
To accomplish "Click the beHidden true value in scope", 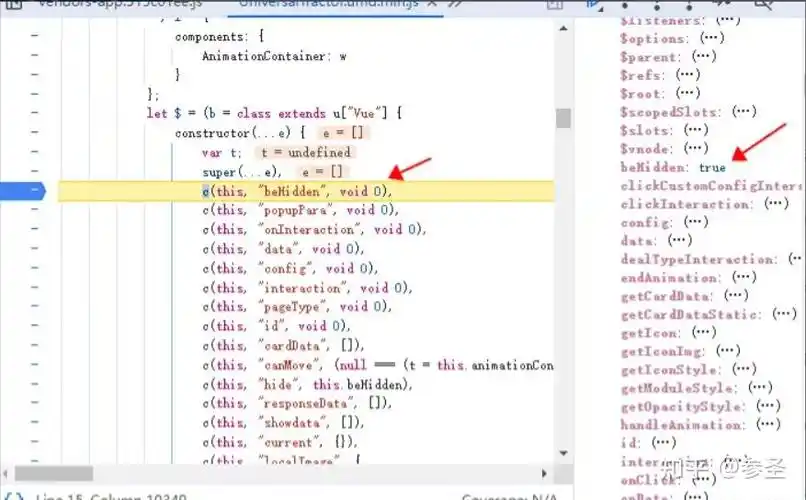I will point(712,167).
